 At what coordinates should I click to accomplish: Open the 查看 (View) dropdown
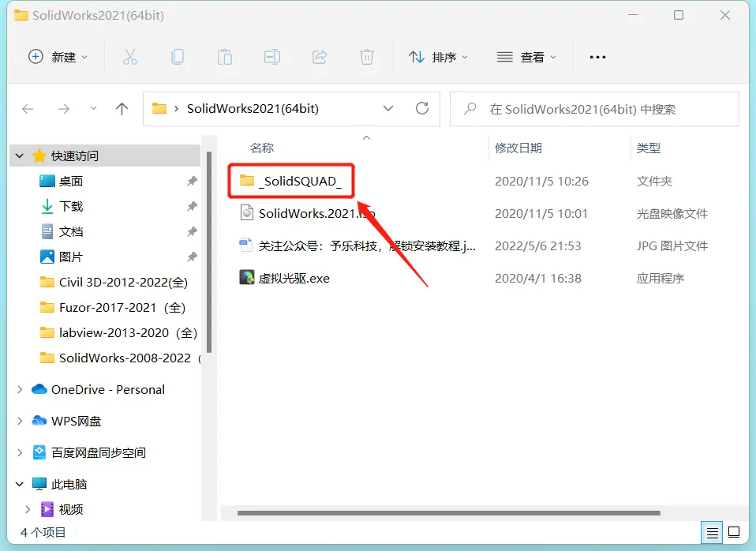click(x=526, y=58)
